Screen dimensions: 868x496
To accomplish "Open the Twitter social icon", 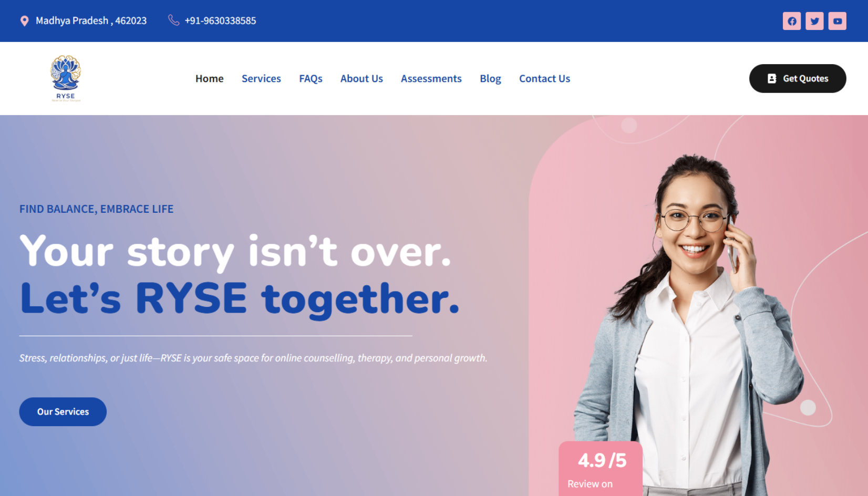I will [x=814, y=21].
